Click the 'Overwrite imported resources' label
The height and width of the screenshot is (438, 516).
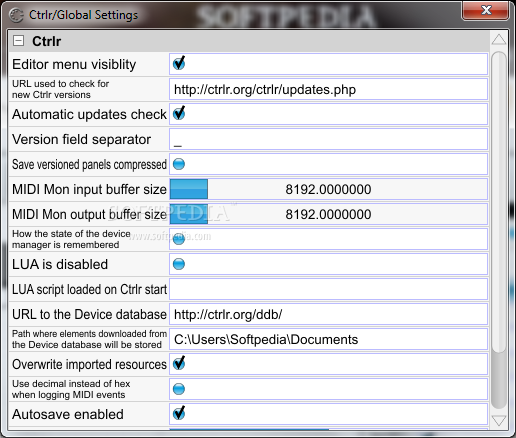pos(89,364)
